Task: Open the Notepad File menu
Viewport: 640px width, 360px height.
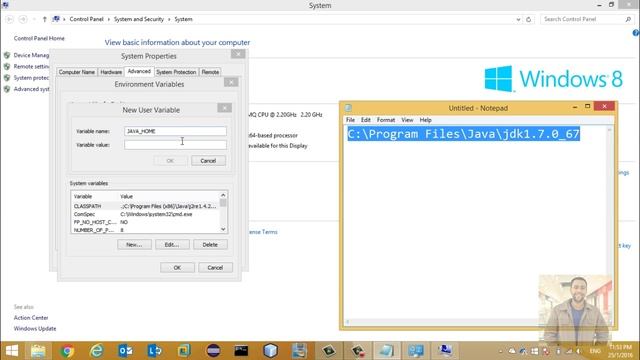Action: [x=350, y=120]
